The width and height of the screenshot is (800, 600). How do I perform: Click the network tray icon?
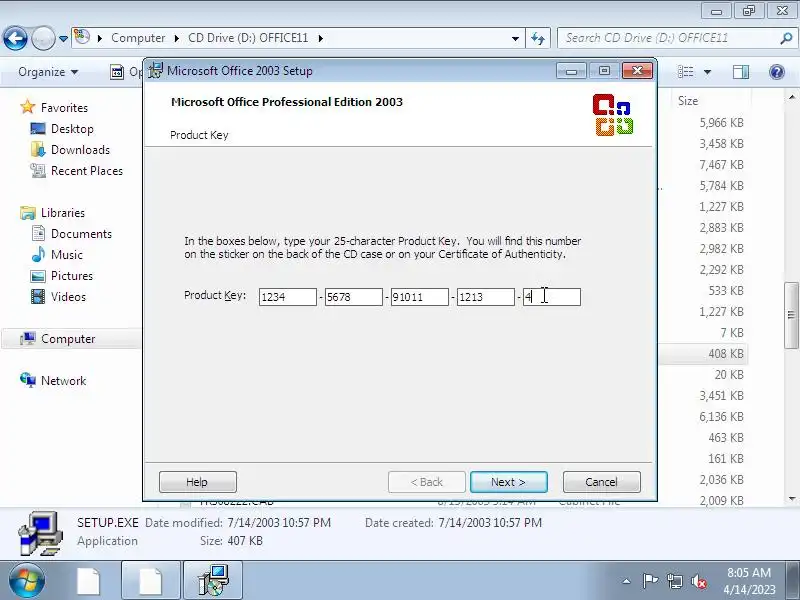674,581
